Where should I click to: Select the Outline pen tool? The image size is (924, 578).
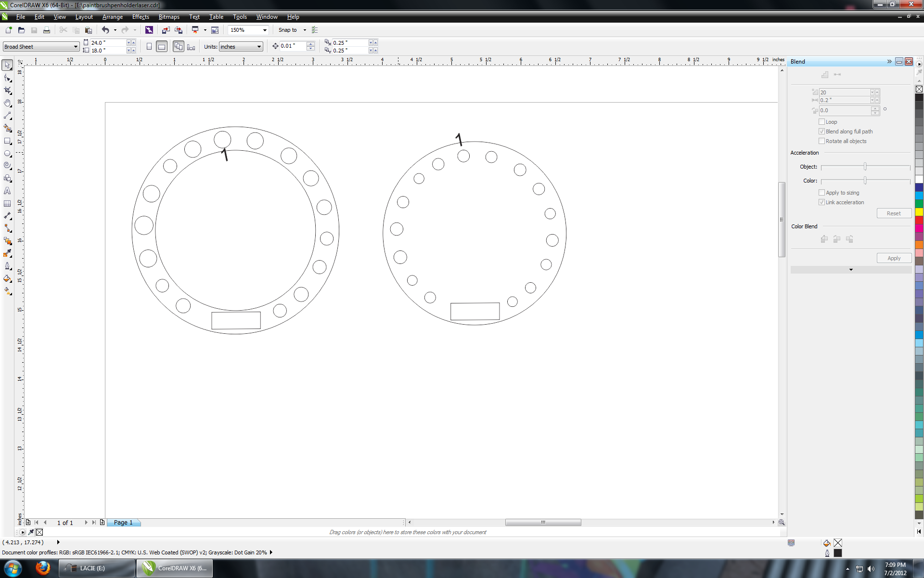coord(7,266)
